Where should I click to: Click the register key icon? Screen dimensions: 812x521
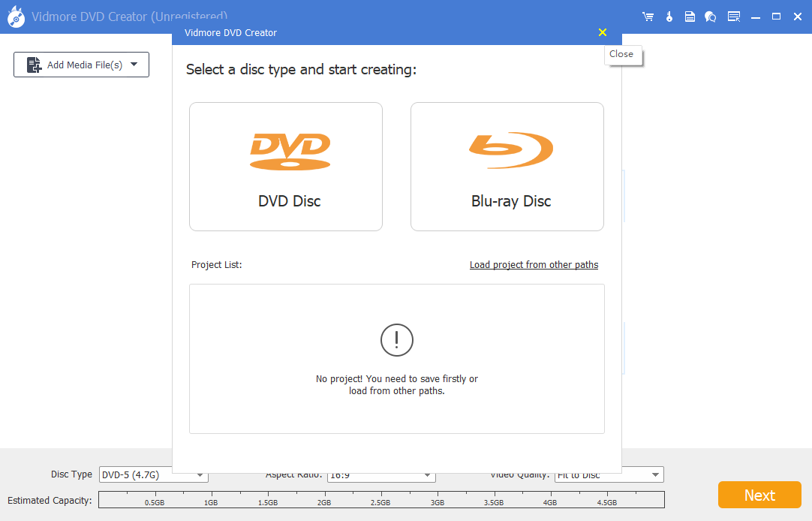point(669,16)
